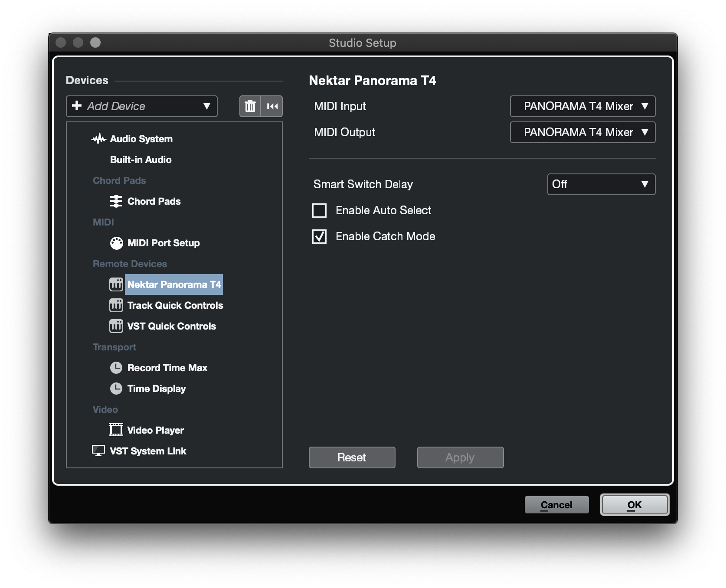Cancel the Studio Setup dialog

click(556, 505)
